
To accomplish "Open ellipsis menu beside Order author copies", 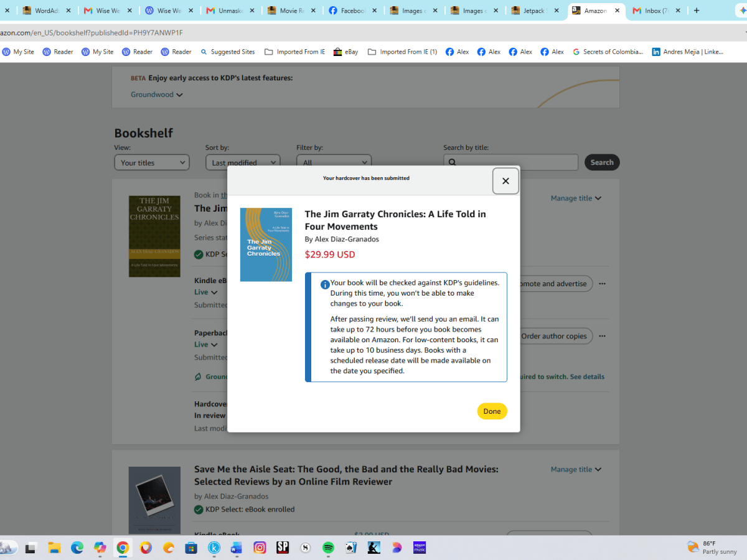I will [x=602, y=336].
